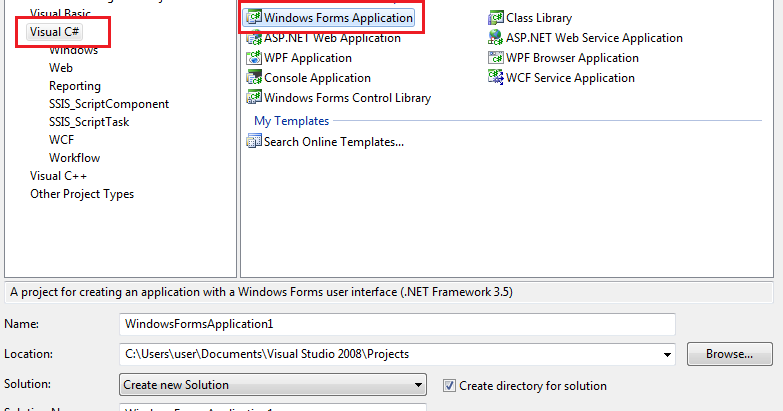Click the WCF Service Application label
The height and width of the screenshot is (411, 783).
[x=570, y=78]
